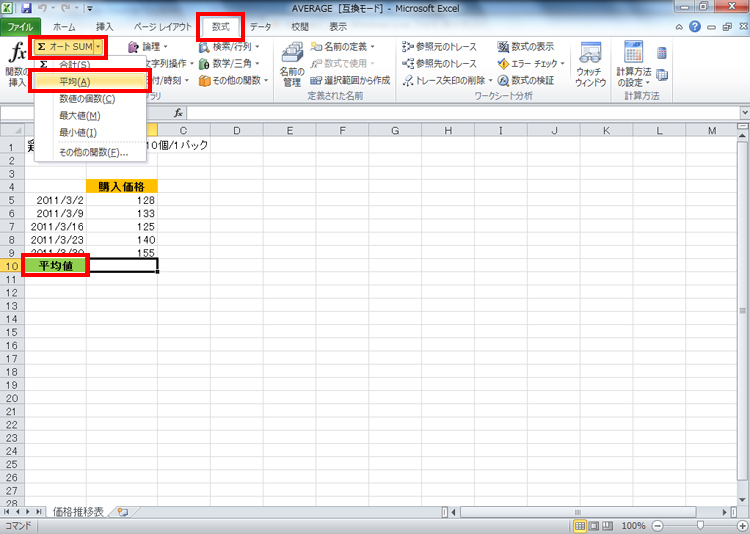Click column H header
This screenshot has width=750, height=534.
pos(448,131)
